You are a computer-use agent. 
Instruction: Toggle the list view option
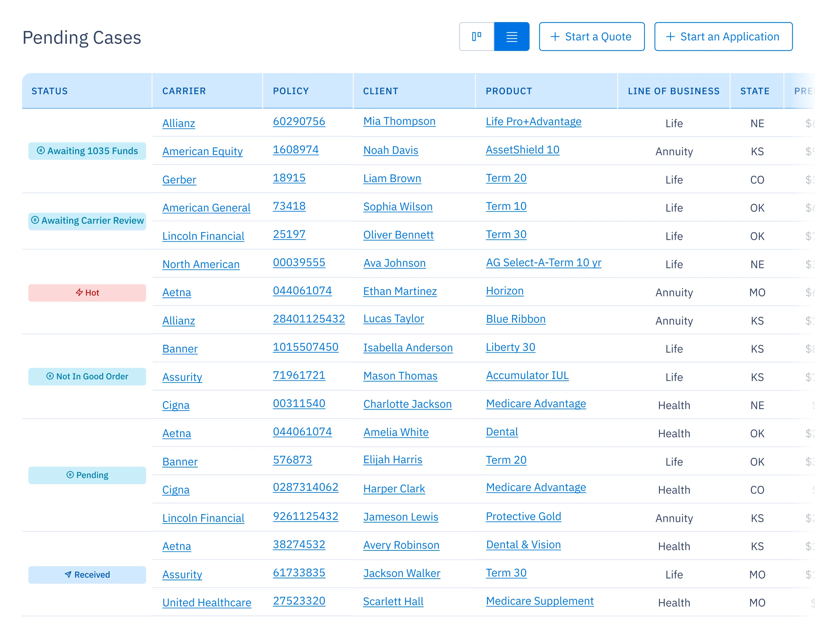512,36
